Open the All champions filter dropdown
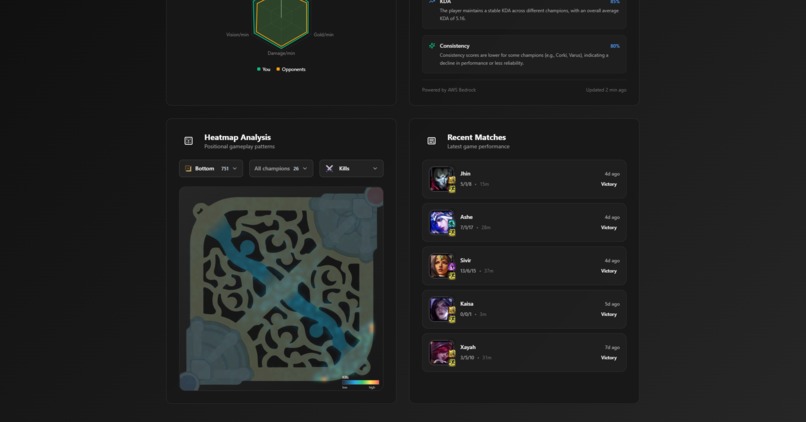The height and width of the screenshot is (422, 806). tap(281, 169)
